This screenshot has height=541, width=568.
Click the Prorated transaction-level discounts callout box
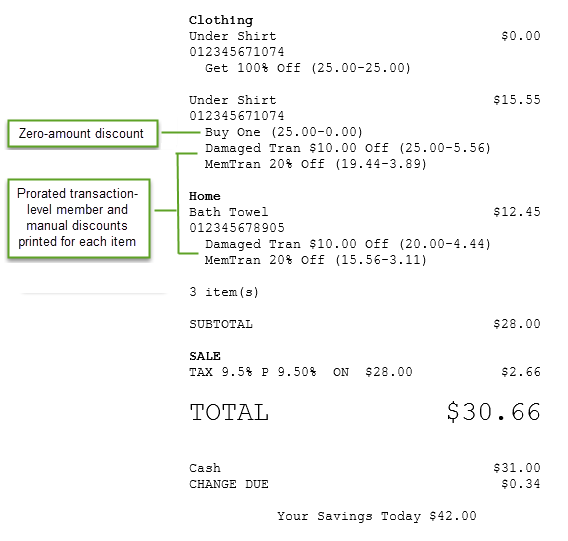(x=79, y=218)
